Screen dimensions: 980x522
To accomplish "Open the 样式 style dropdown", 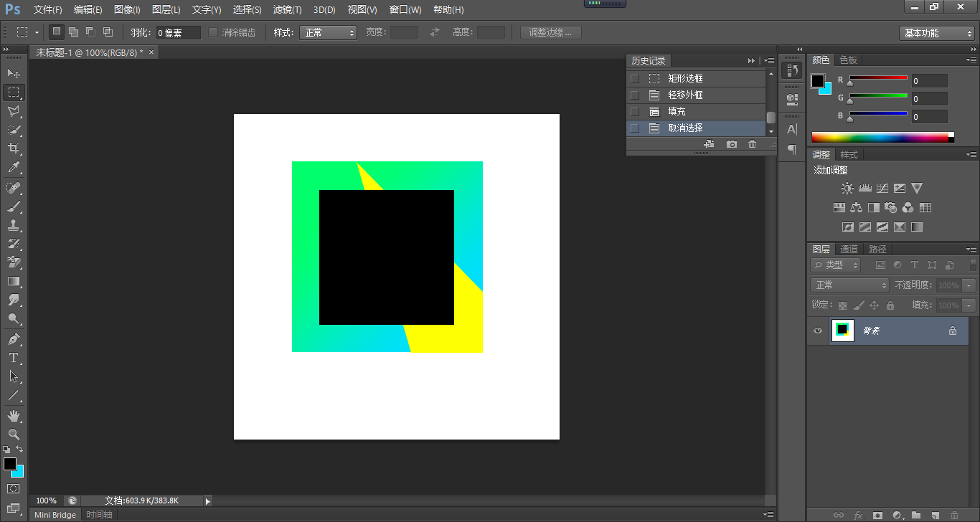I will [328, 32].
